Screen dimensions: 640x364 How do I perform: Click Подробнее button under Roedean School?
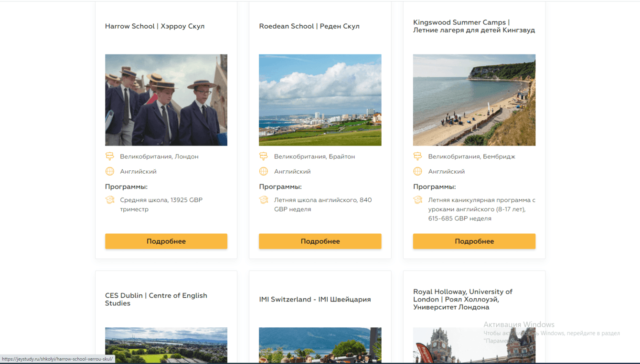(320, 241)
